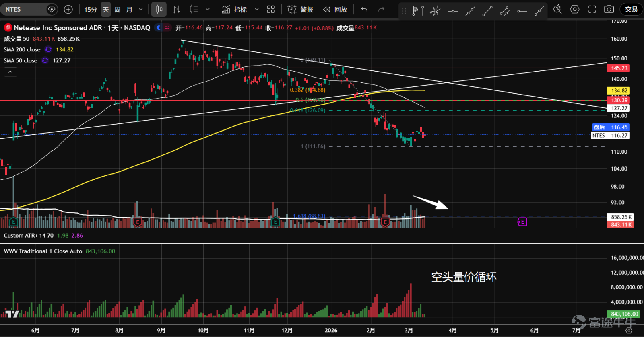The height and width of the screenshot is (337, 644).
Task: Take a chart snapshot with the camera
Action: (x=609, y=9)
